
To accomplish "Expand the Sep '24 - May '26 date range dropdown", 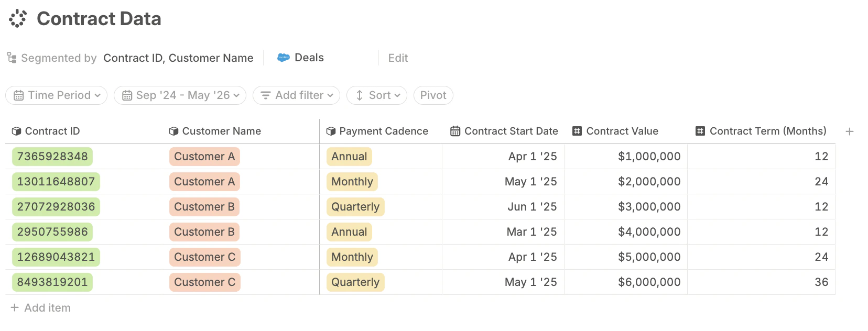I will (x=180, y=95).
